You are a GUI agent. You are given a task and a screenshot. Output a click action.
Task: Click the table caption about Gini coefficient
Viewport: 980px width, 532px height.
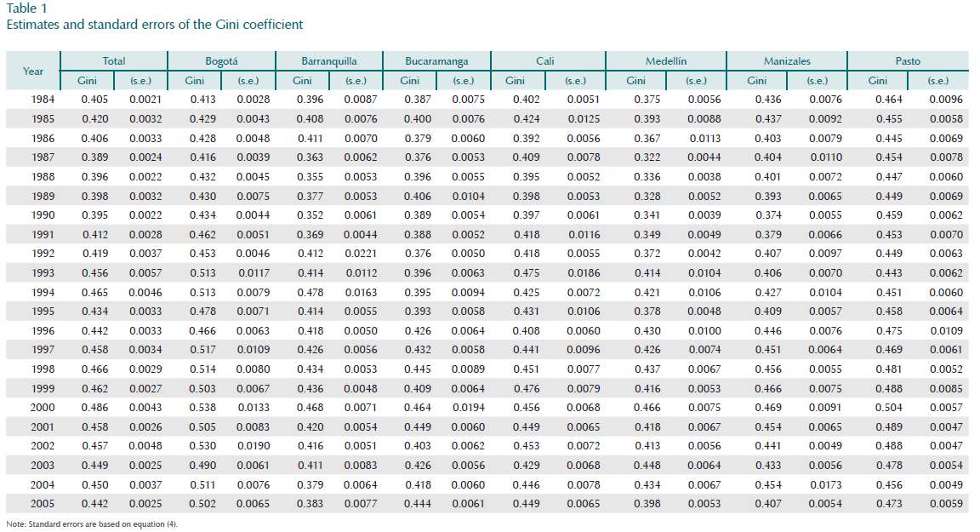[x=154, y=25]
